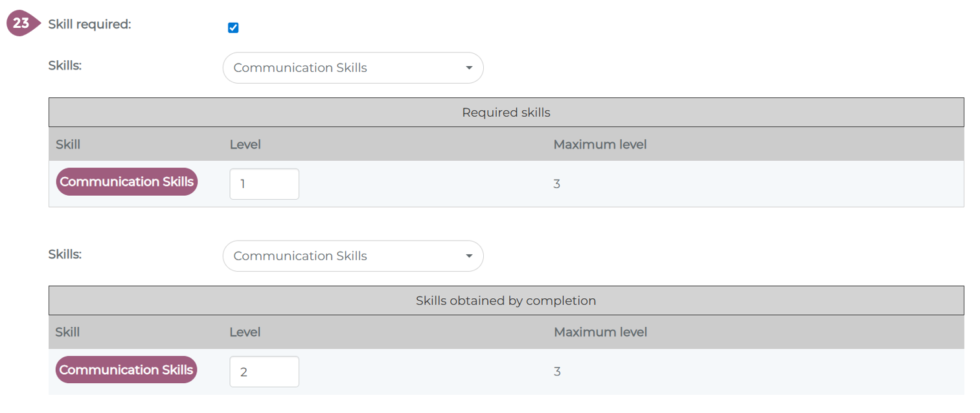Screen dimensions: 980x413
Task: Click Level column header in Skills obtained table
Action: [x=245, y=333]
